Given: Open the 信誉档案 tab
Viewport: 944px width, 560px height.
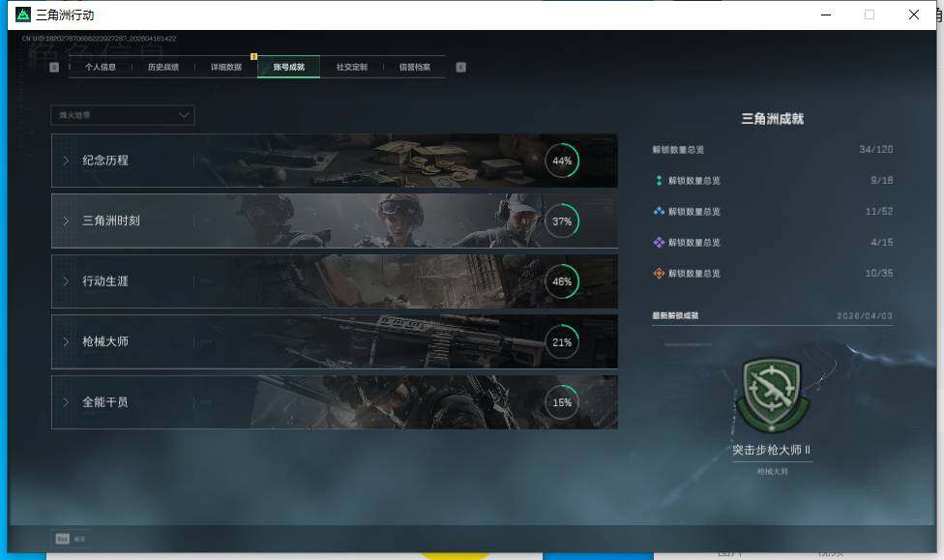Looking at the screenshot, I should (414, 67).
